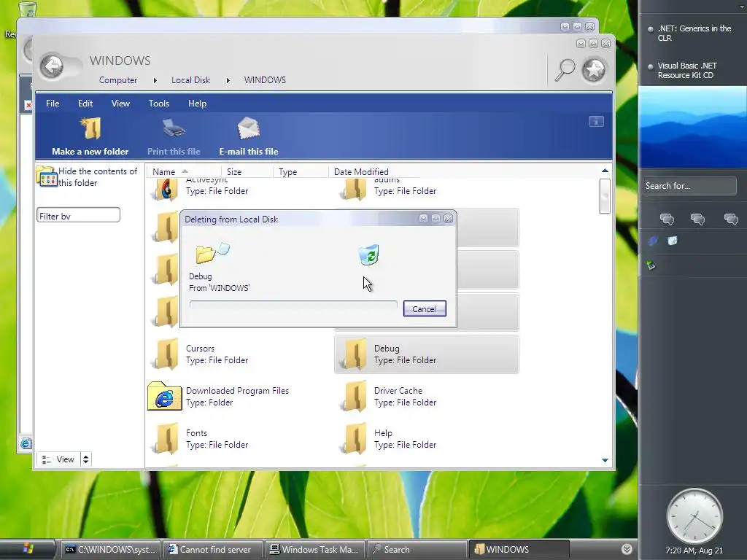Open the Edit menu
The image size is (747, 560).
85,104
